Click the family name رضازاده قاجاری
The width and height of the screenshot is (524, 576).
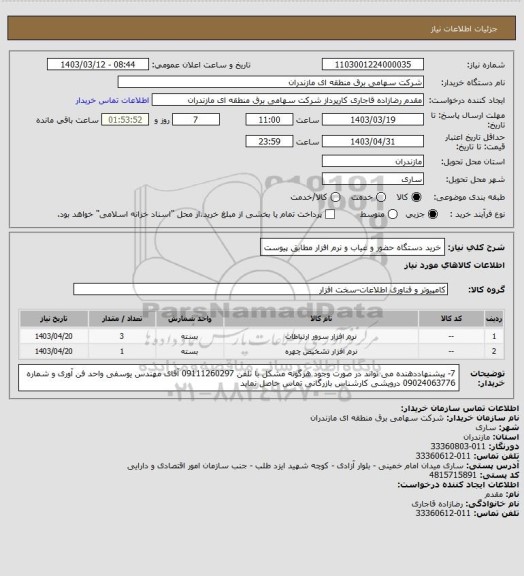438,504
